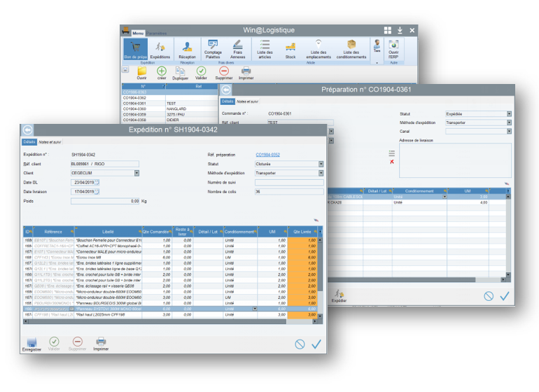
Task: Click the Poids input field
Action: click(105, 201)
